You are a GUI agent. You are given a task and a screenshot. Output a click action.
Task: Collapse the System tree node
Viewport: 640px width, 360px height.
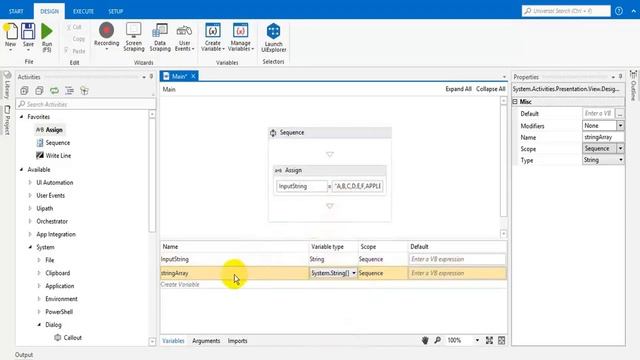tap(30, 247)
